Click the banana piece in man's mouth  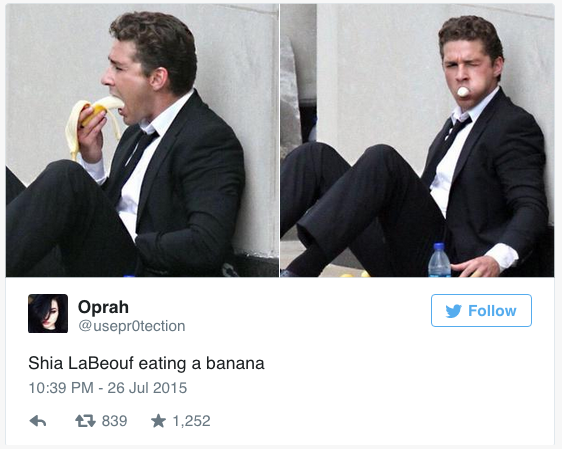(463, 92)
